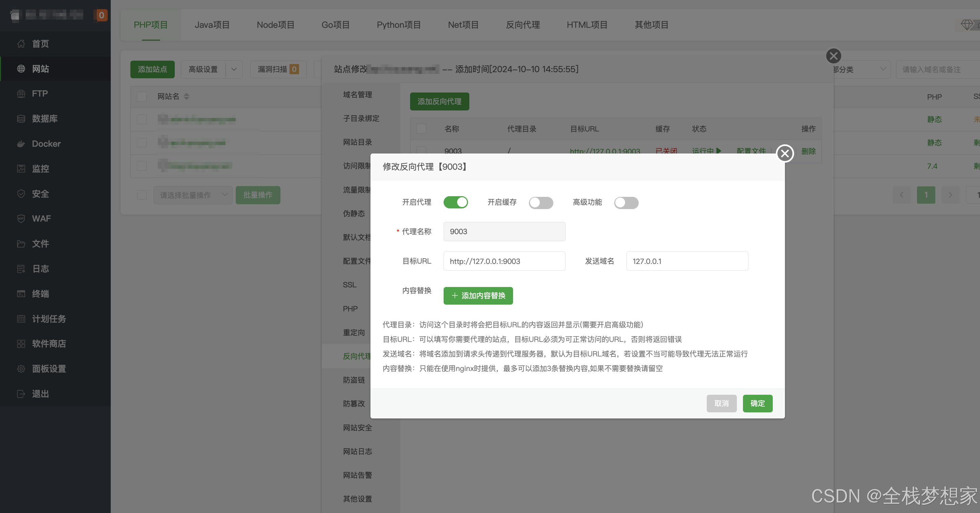
Task: Check the first website row checkbox
Action: [142, 120]
